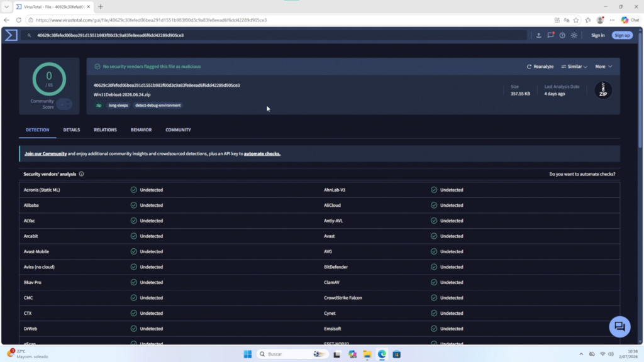The image size is (644, 362).
Task: Open the tab list chevron in Edge
Action: coord(6,6)
